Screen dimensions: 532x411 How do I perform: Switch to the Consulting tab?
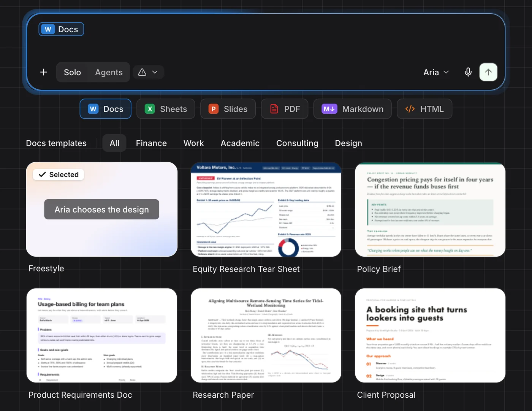(297, 143)
